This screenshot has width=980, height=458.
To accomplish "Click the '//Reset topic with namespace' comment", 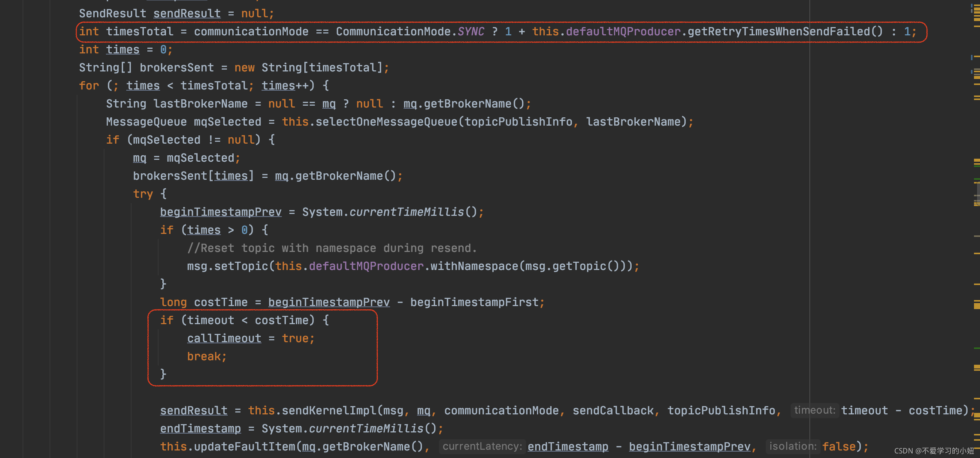I will click(x=332, y=248).
